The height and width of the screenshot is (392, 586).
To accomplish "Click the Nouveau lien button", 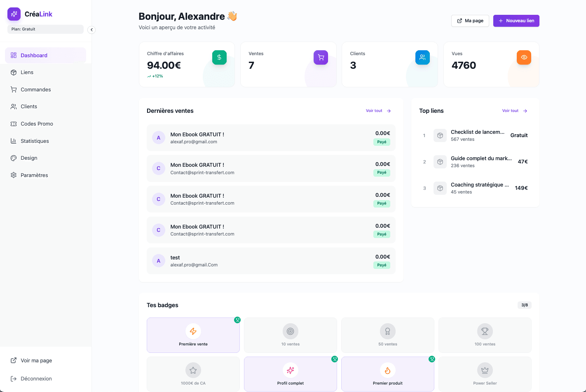I will [516, 21].
